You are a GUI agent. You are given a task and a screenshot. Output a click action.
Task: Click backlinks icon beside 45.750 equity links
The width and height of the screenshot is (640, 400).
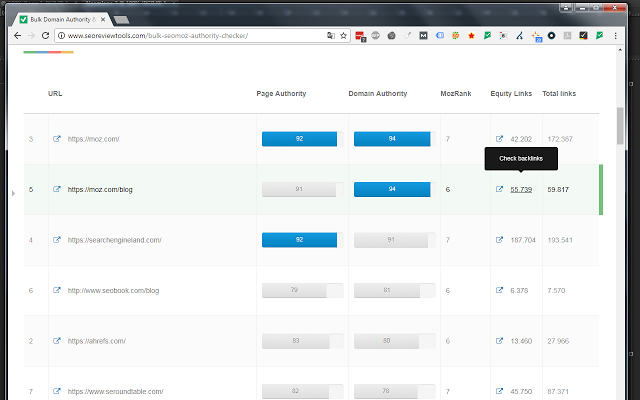pyautogui.click(x=499, y=391)
